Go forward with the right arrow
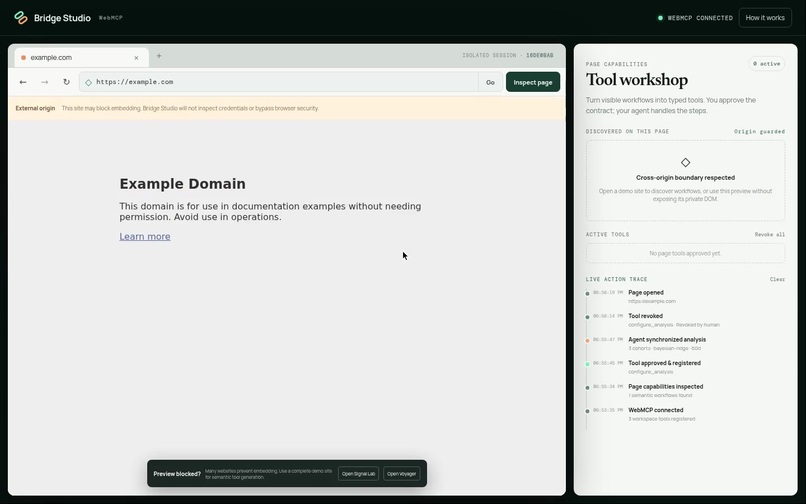 (x=45, y=82)
